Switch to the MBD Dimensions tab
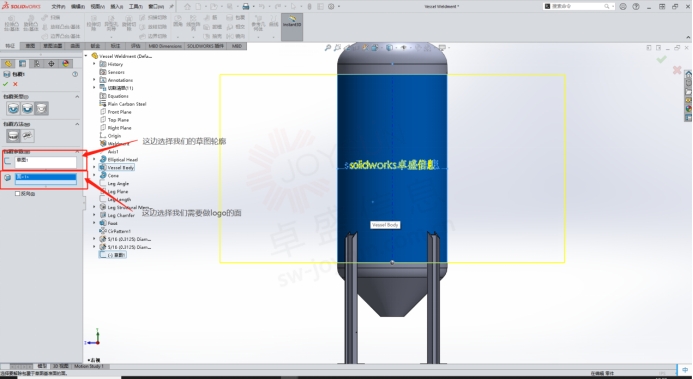 [x=165, y=46]
